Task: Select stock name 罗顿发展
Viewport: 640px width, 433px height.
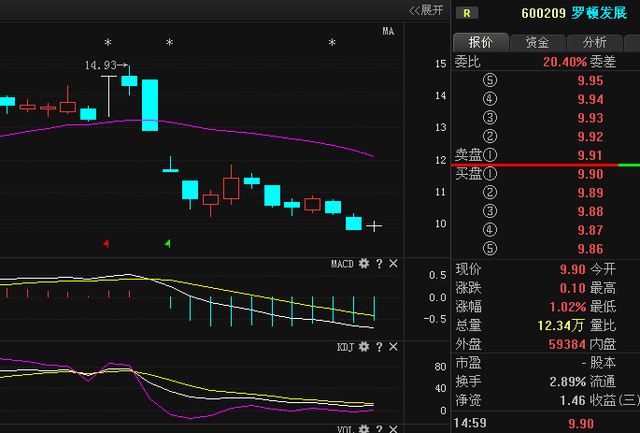Action: [x=599, y=13]
